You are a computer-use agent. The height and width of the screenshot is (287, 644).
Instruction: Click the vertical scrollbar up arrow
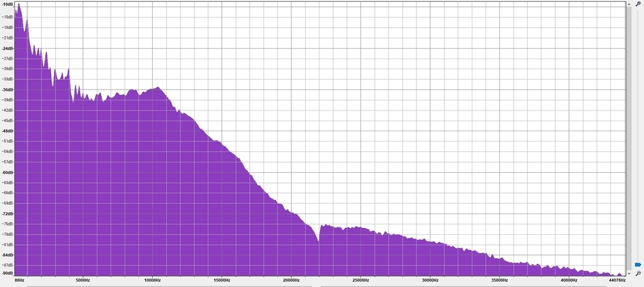click(x=629, y=4)
